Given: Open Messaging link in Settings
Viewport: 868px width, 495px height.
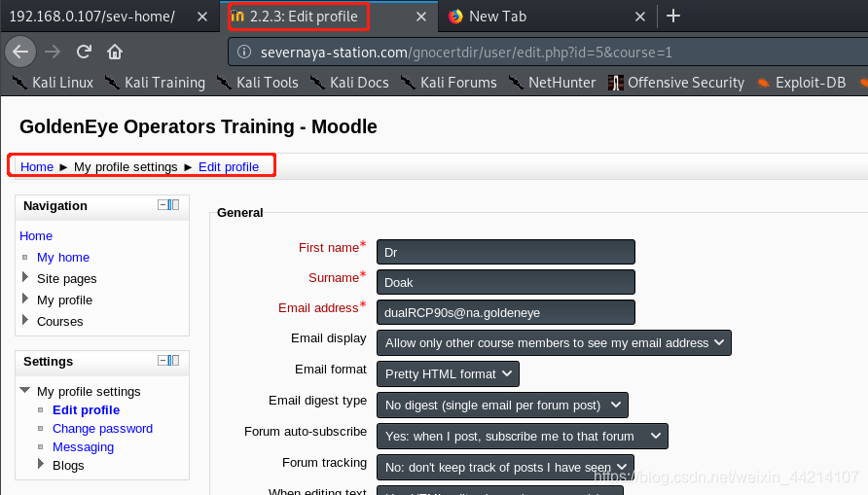Looking at the screenshot, I should 83,447.
